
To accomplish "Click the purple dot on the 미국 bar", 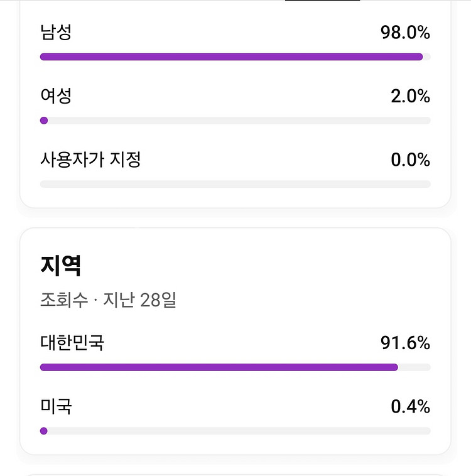I will pyautogui.click(x=44, y=431).
